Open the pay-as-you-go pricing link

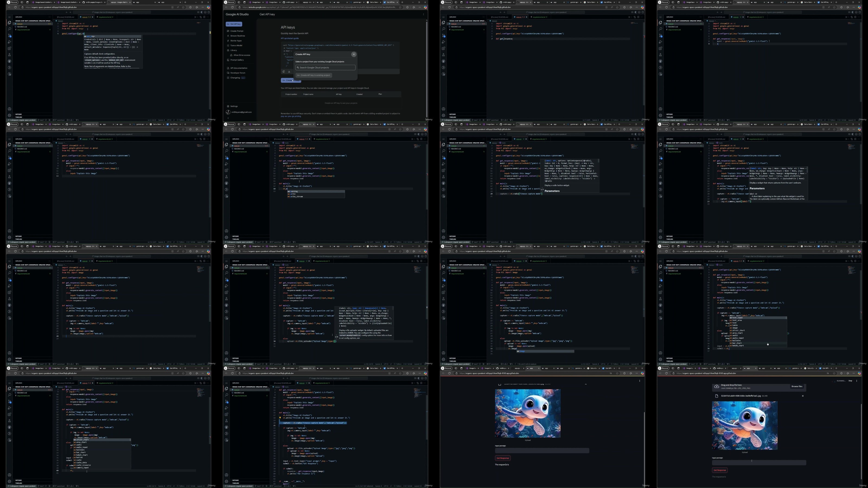click(291, 116)
